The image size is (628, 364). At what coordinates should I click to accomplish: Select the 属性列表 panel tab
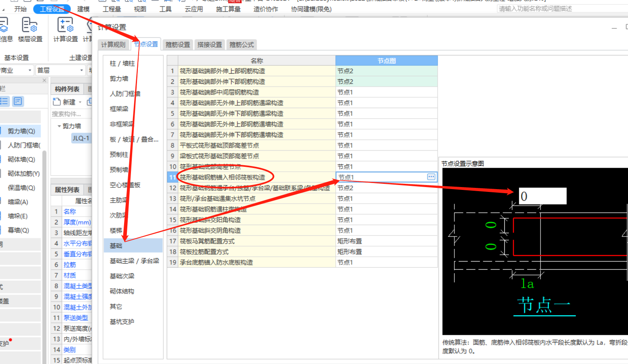(67, 189)
